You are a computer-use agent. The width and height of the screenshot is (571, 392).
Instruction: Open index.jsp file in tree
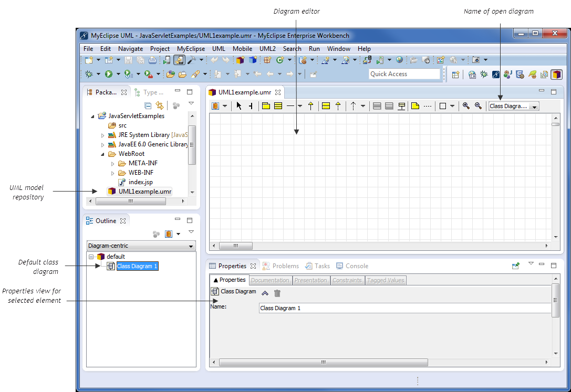point(140,182)
